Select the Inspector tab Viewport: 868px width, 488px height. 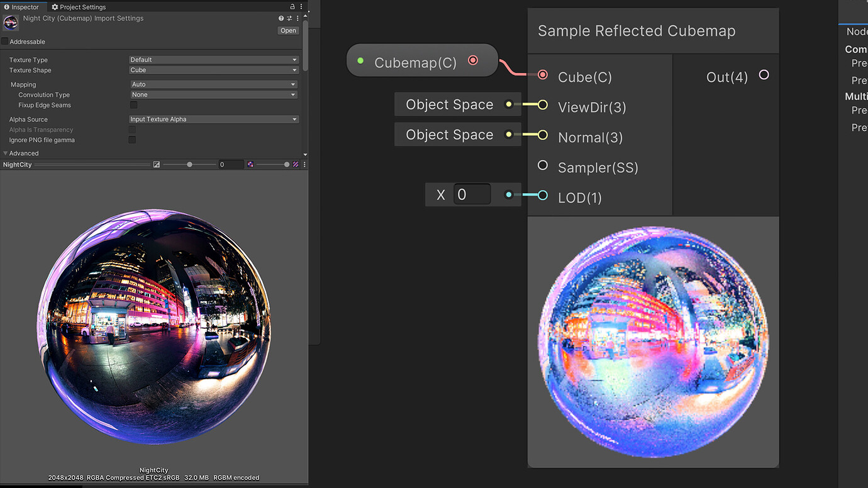[24, 7]
